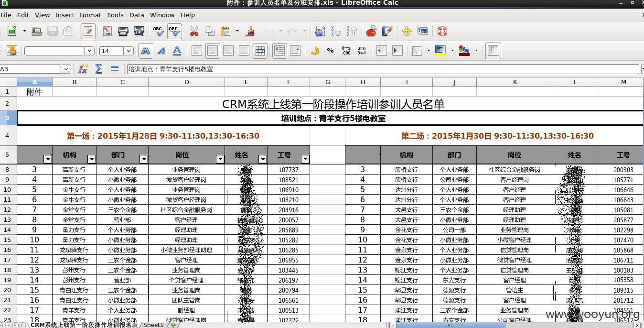Toggle Underline formatting
This screenshot has width=644, height=328.
177,51
